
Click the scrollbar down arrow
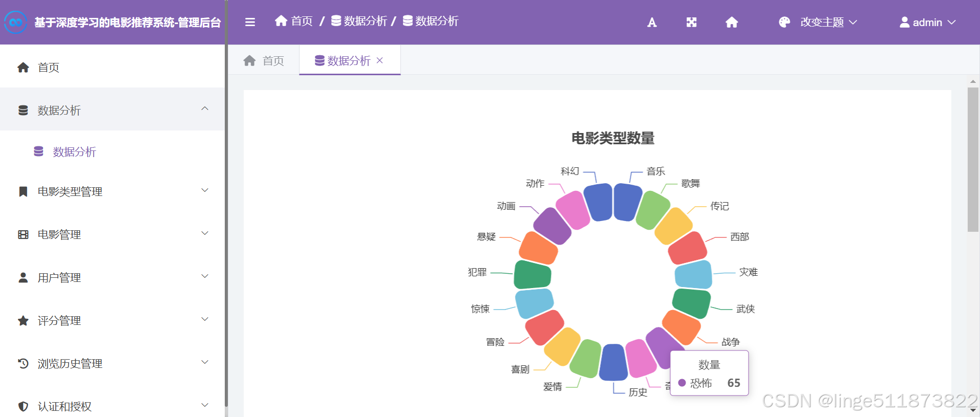coord(973,410)
